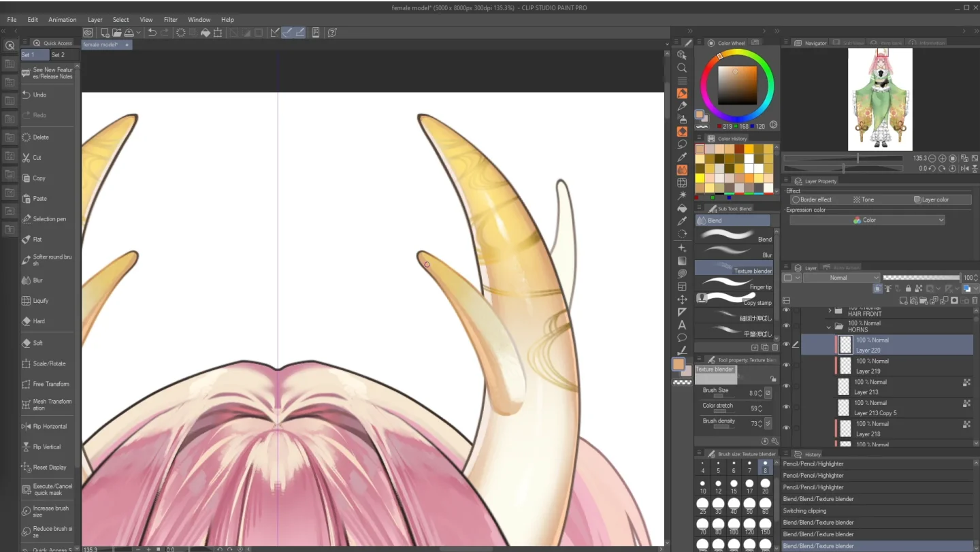Select the Gradient tool
Image resolution: width=980 pixels, height=552 pixels.
click(682, 261)
